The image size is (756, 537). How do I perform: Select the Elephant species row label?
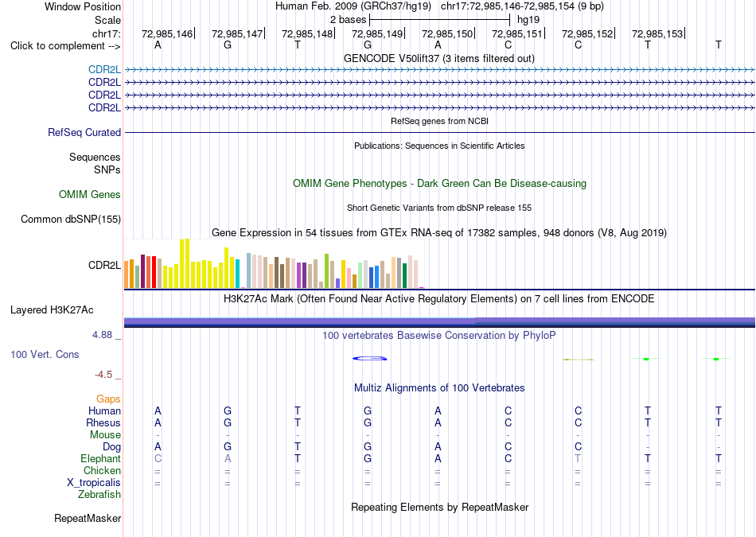point(100,459)
